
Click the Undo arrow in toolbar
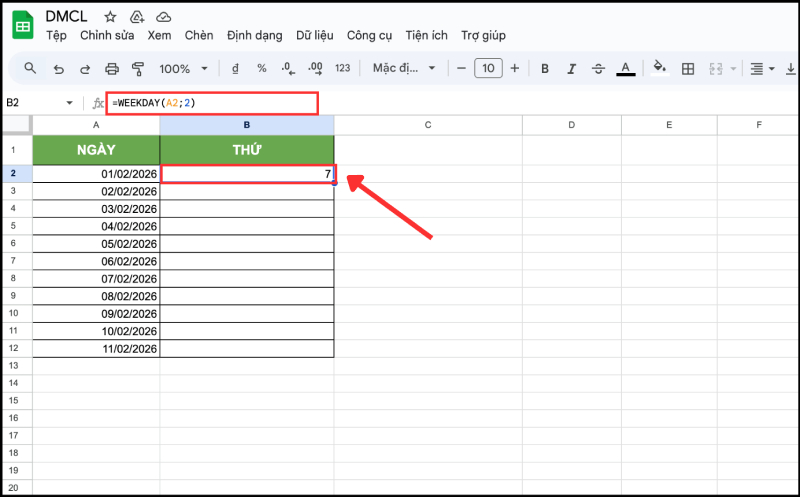click(59, 69)
